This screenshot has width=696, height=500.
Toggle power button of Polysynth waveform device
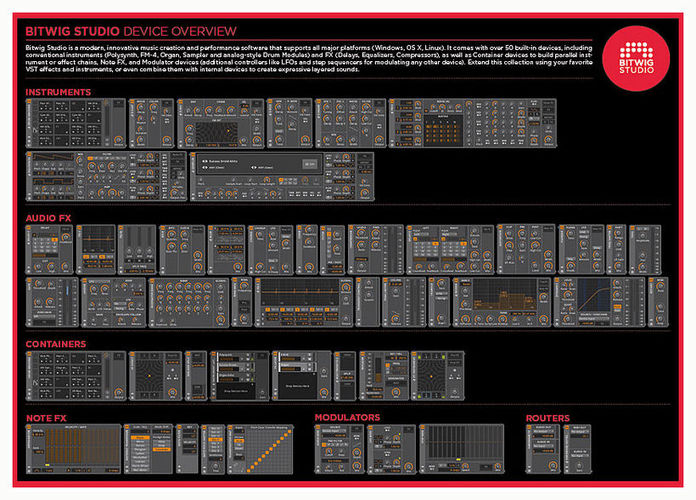(x=29, y=155)
